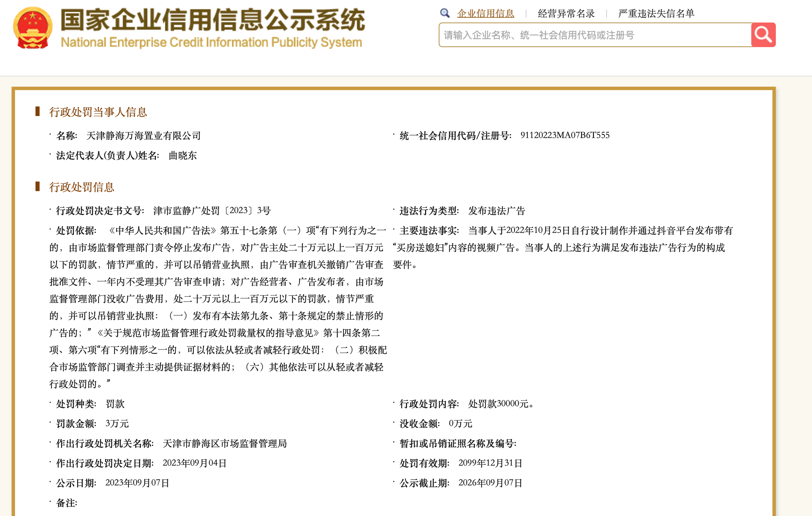Image resolution: width=812 pixels, height=516 pixels.
Task: Switch to the 经营异常名录 tab
Action: pyautogui.click(x=566, y=14)
